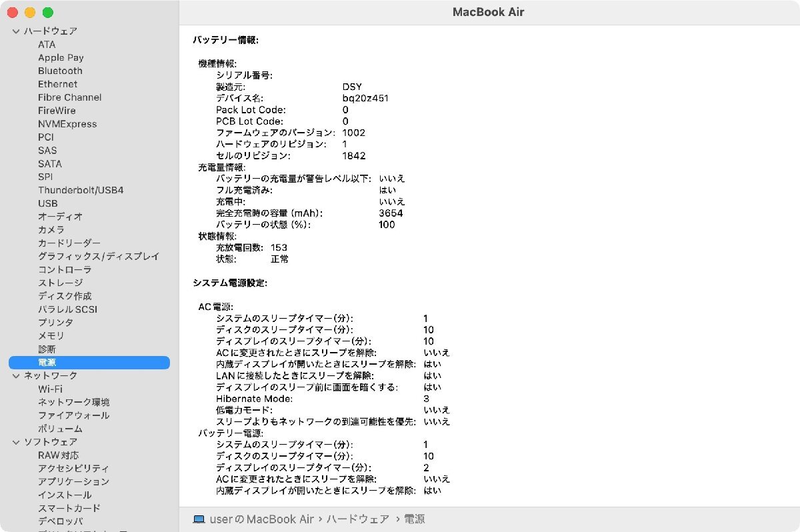Click the laptop icon in the path bar
The image size is (800, 532).
pos(198,519)
